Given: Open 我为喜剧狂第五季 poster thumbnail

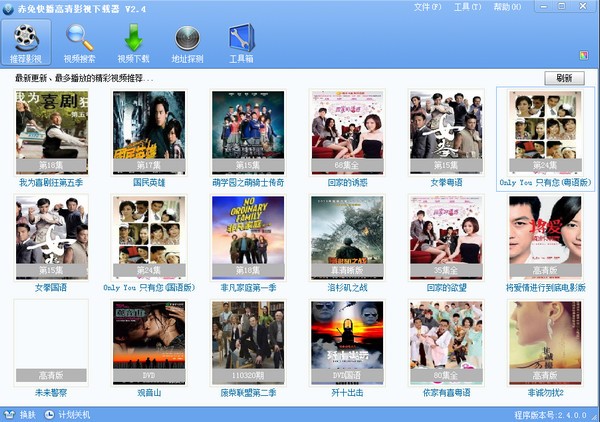Looking at the screenshot, I should (52, 132).
